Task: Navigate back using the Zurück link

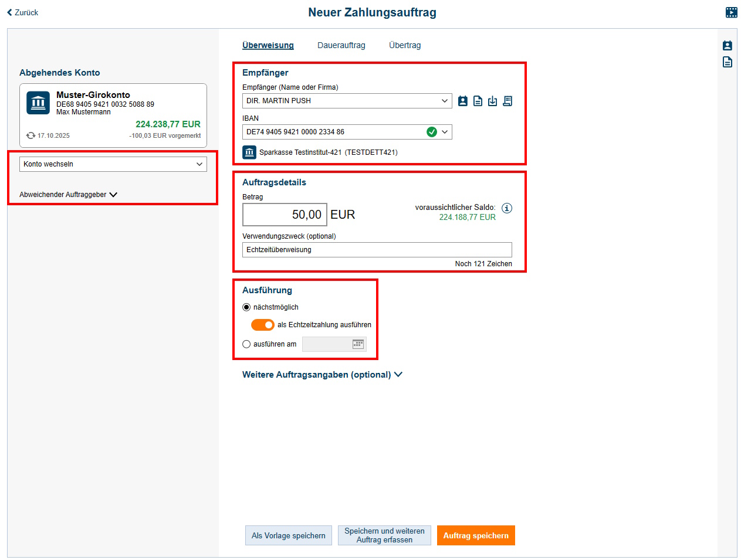Action: (22, 12)
